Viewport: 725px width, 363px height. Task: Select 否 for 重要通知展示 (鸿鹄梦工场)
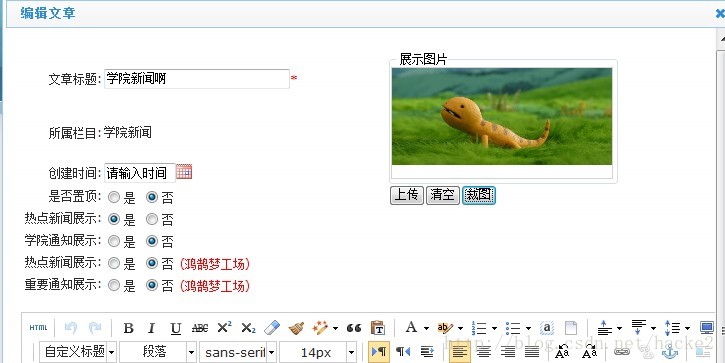[x=152, y=285]
